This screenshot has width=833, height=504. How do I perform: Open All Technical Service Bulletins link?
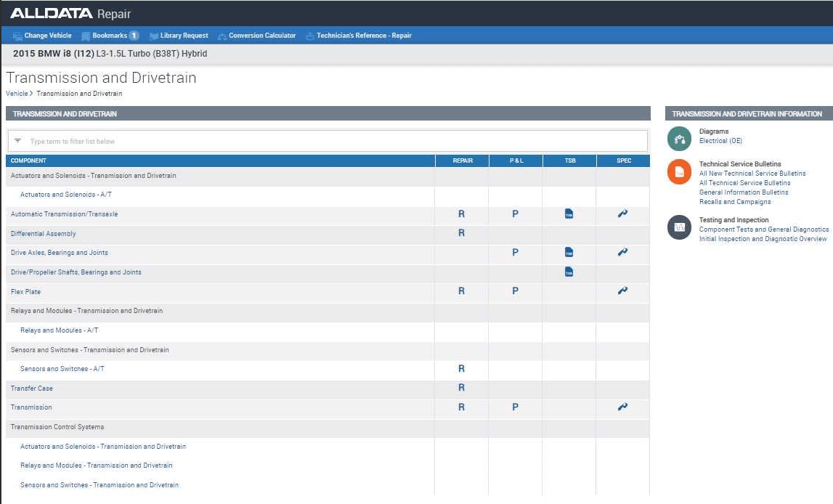pos(745,183)
